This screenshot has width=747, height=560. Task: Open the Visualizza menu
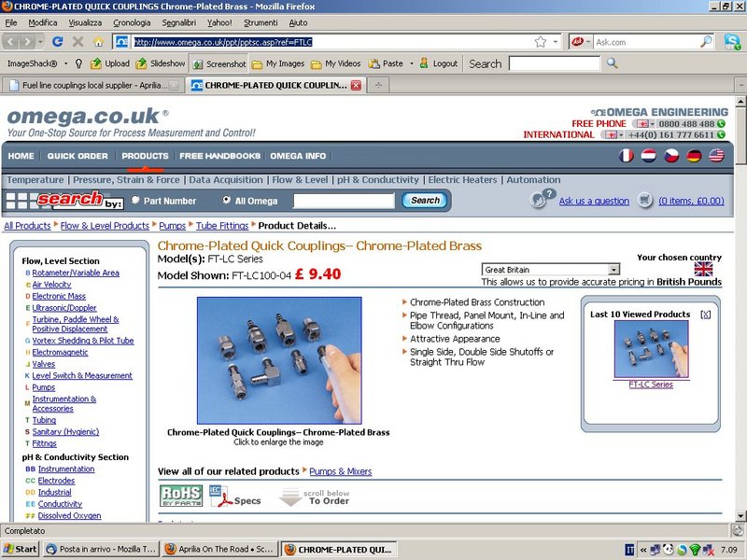85,22
